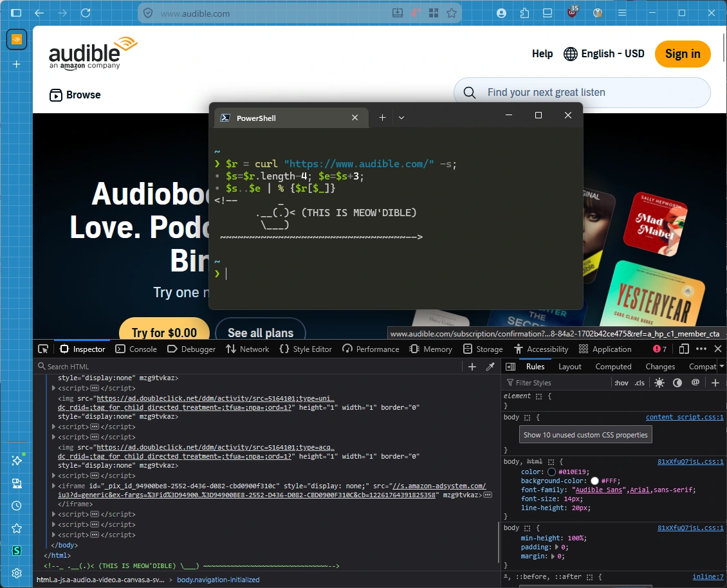This screenshot has width=727, height=588.
Task: Toggle the pick-an-element selector tool
Action: (43, 349)
